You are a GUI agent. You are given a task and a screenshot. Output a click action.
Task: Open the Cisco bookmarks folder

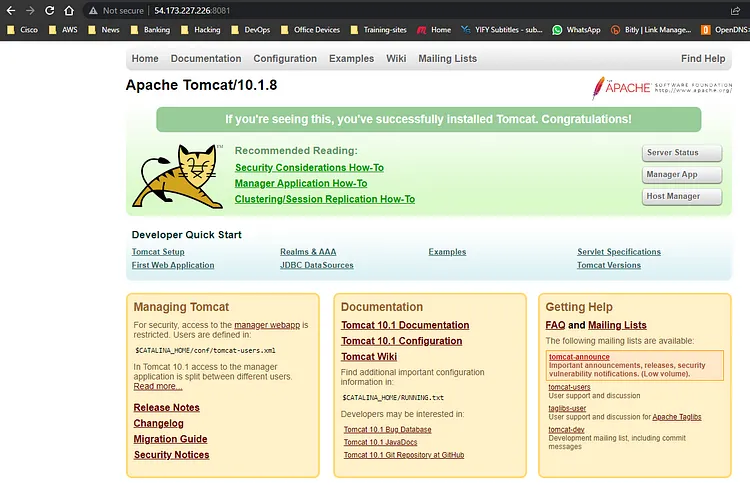click(22, 30)
